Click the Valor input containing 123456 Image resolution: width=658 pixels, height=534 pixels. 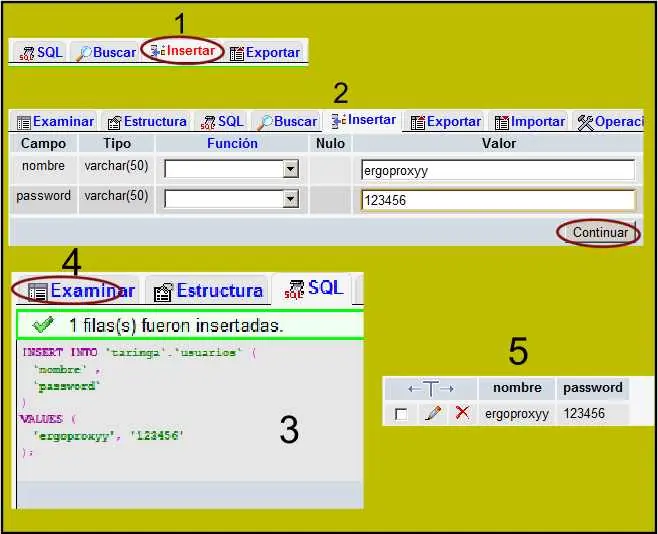click(x=498, y=200)
